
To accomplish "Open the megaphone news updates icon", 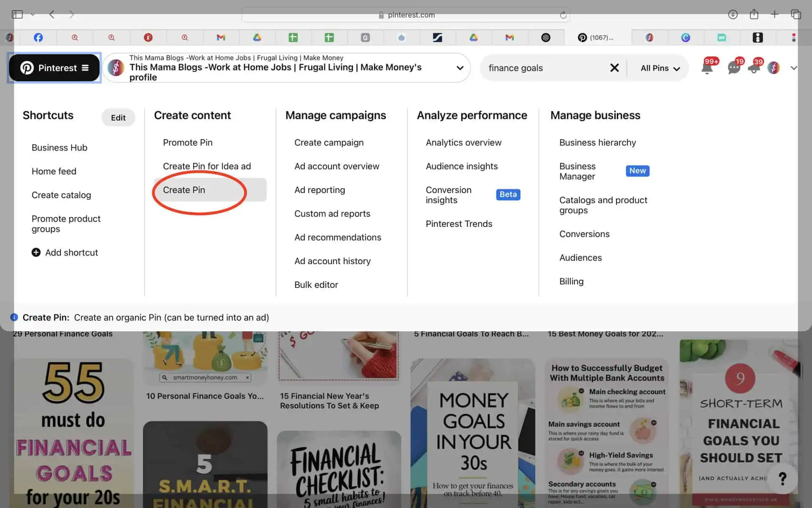I will [754, 68].
